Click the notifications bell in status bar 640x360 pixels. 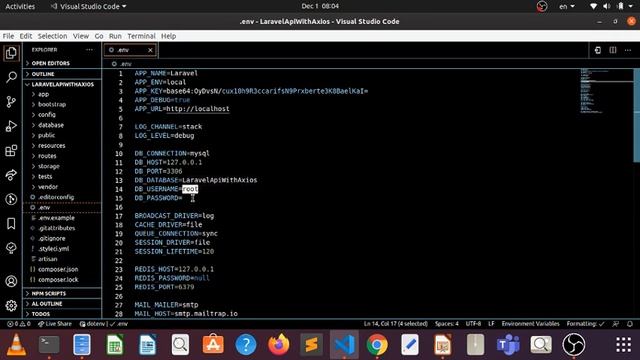pyautogui.click(x=630, y=324)
